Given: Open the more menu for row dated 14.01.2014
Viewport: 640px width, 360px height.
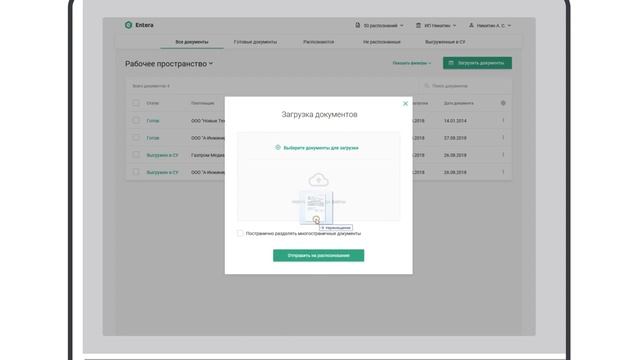Looking at the screenshot, I should coord(503,120).
